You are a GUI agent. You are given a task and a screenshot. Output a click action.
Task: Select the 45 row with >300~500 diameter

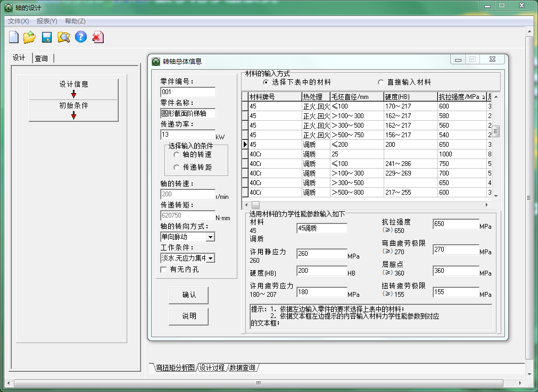(x=367, y=126)
